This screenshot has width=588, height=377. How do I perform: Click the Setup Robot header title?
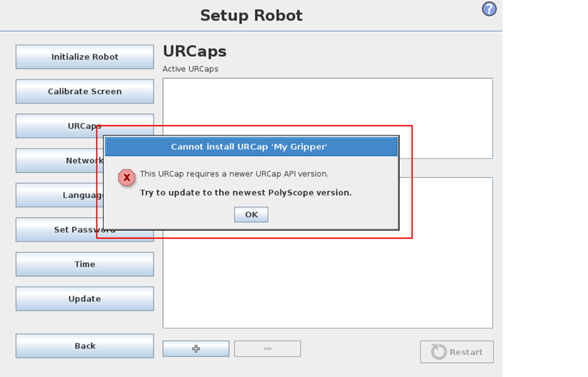click(x=251, y=15)
